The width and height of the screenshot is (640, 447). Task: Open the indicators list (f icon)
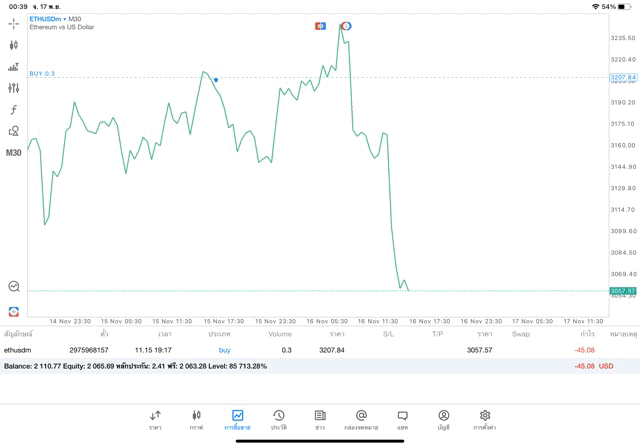[14, 110]
